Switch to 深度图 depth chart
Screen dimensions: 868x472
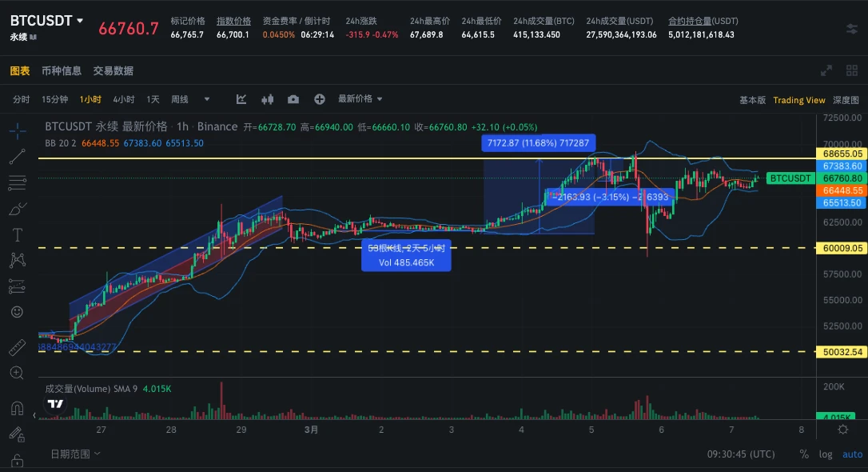pos(846,100)
